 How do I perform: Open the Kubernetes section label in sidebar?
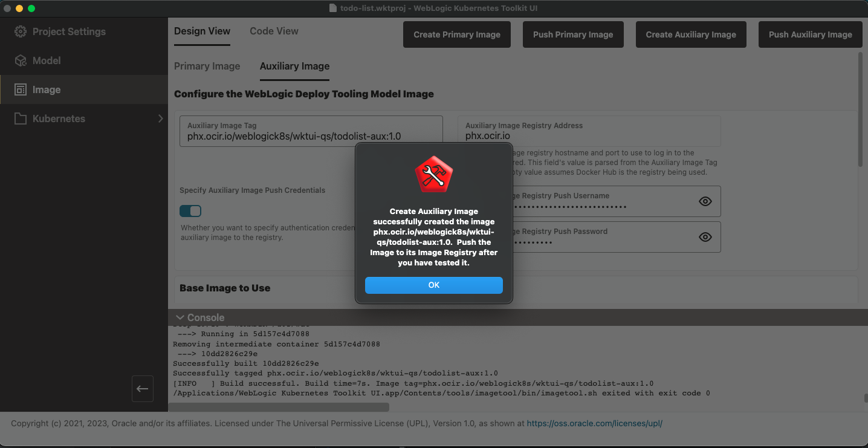tap(59, 118)
